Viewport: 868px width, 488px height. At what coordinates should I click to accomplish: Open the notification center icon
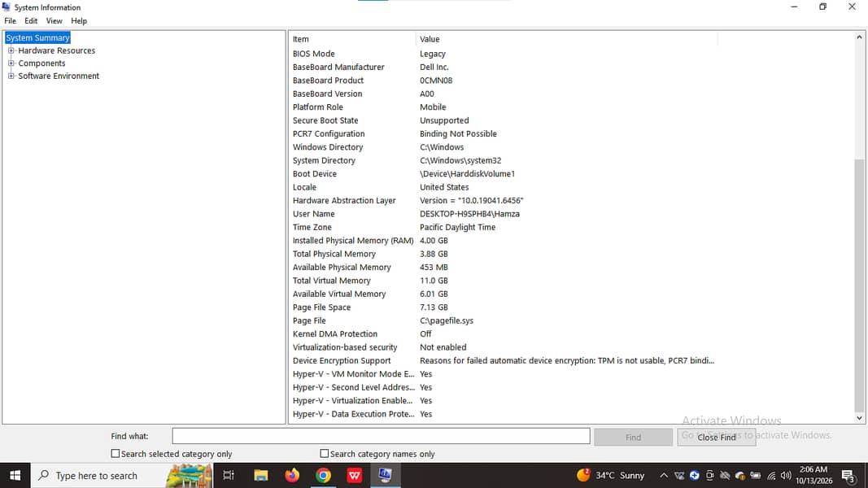848,475
